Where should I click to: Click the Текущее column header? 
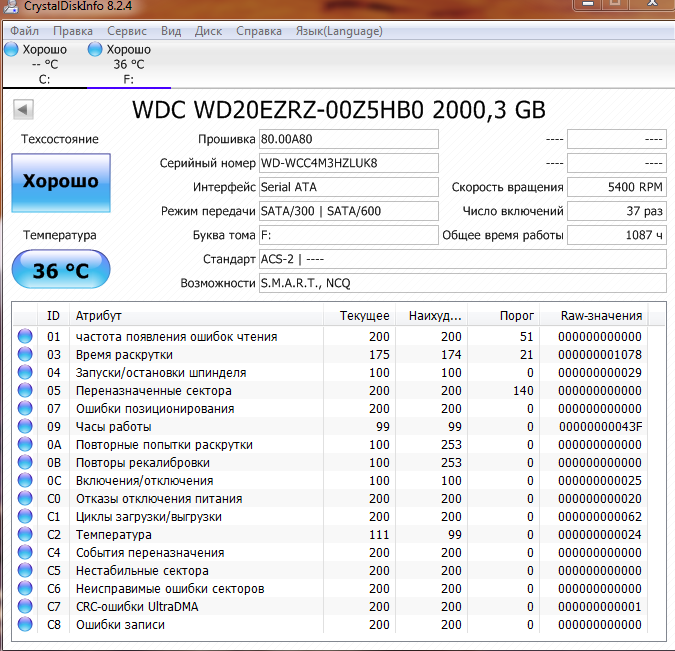359,316
